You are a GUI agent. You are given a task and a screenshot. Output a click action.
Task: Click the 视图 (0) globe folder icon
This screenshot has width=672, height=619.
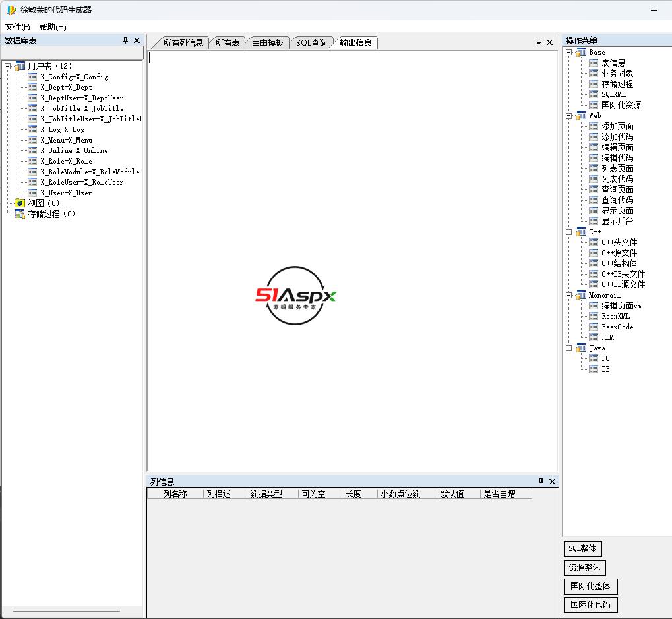[x=20, y=203]
